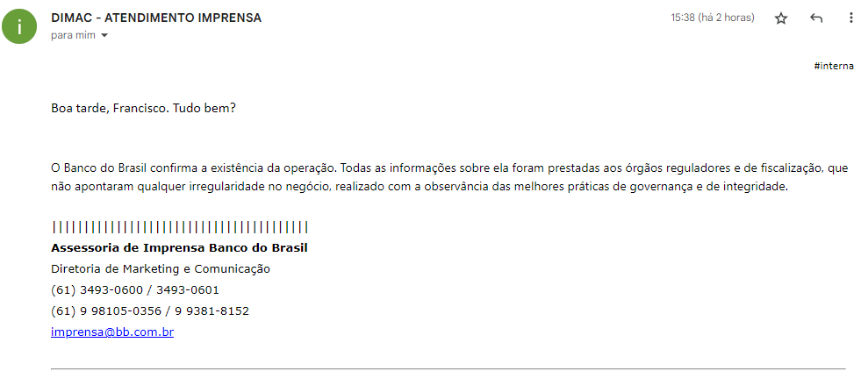Expand recipient details arrow beside para mim
868x371 pixels.
pos(104,35)
